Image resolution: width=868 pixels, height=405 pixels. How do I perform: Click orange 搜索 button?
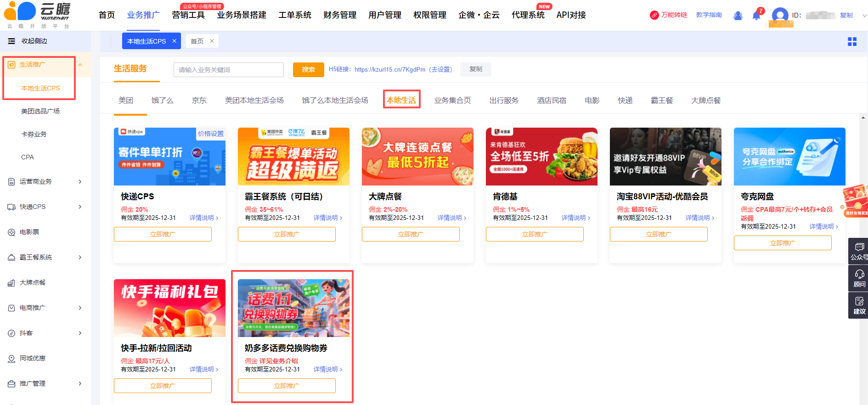309,70
